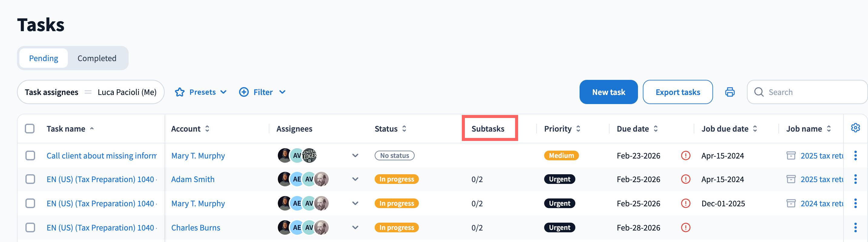This screenshot has height=242, width=868.
Task: Click the Filter plus icon
Action: coord(244,92)
